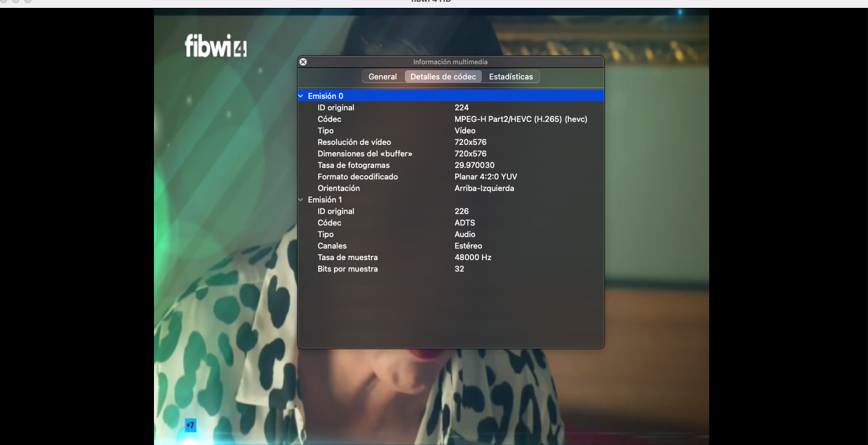Viewport: 868px width, 445px height.
Task: Click the ID original 226 row
Action: click(336, 212)
